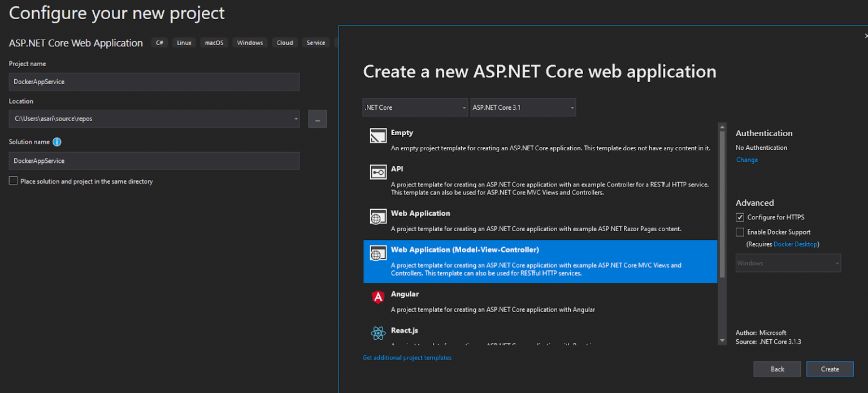The height and width of the screenshot is (393, 868).
Task: Click the API template icon
Action: click(378, 172)
